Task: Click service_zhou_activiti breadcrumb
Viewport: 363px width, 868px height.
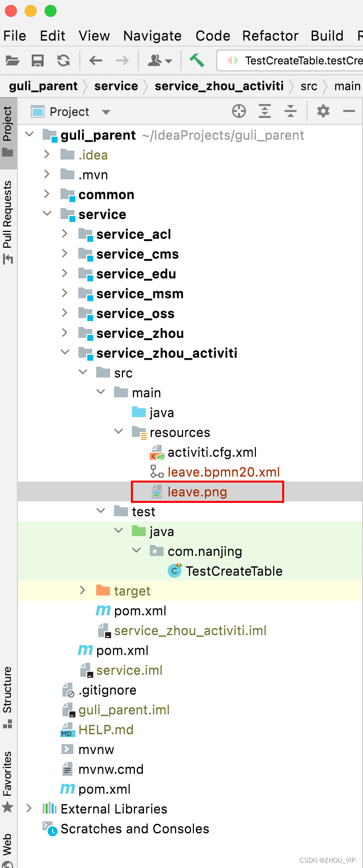Action: pos(219,86)
